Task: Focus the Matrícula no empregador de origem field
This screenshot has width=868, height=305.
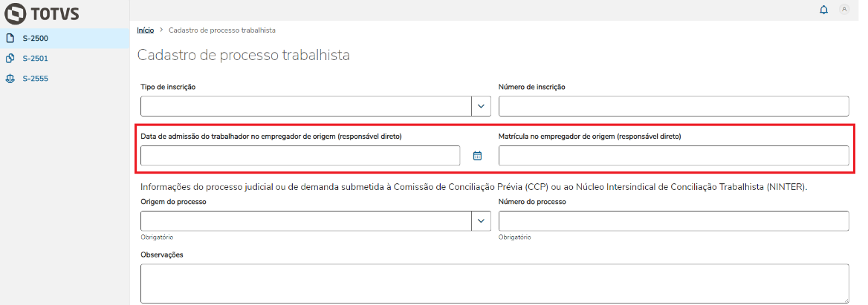Action: (x=673, y=156)
